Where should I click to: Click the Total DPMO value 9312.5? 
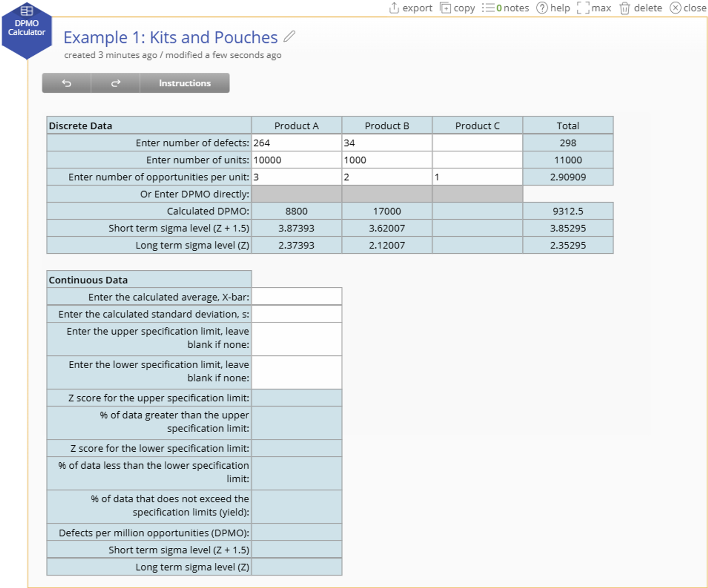click(x=568, y=211)
